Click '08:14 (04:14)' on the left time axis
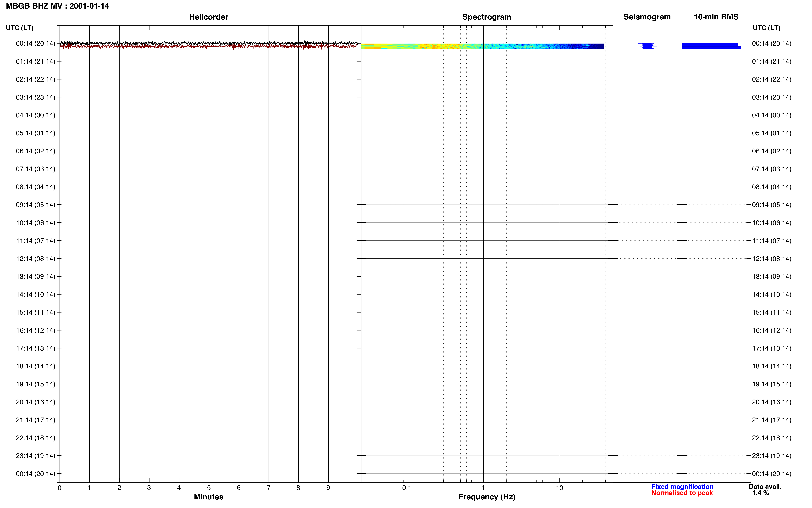Viewport: 812px width, 508px height. coord(36,187)
